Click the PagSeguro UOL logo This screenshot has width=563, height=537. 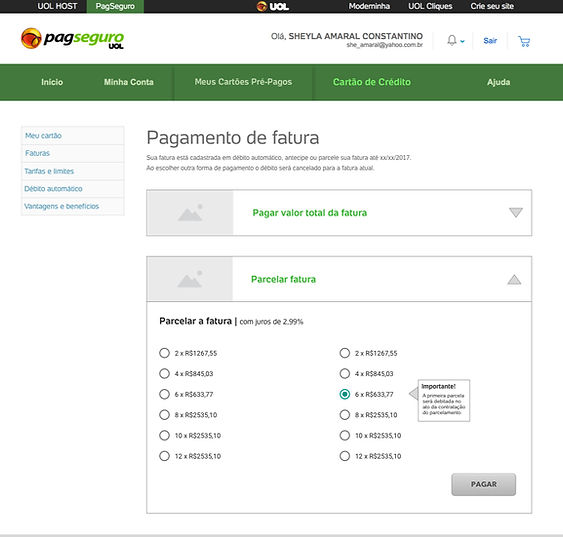pos(73,38)
